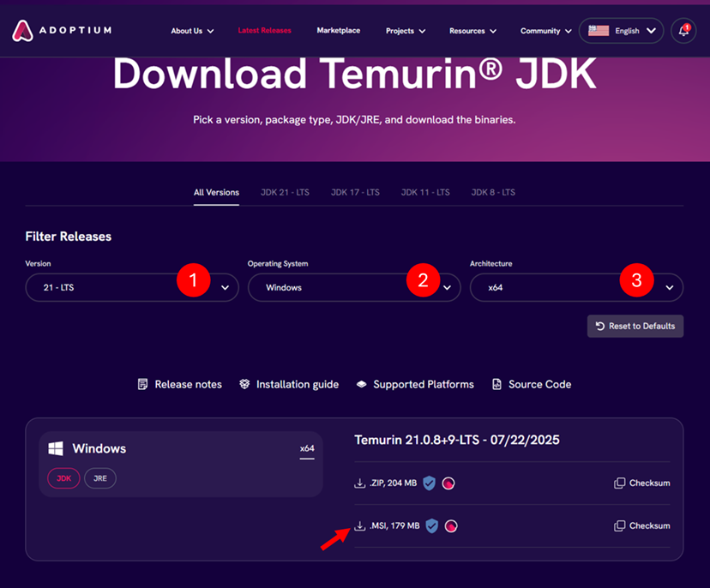The height and width of the screenshot is (588, 710).
Task: Download the .ZIP, 204 MB file
Action: (x=385, y=483)
